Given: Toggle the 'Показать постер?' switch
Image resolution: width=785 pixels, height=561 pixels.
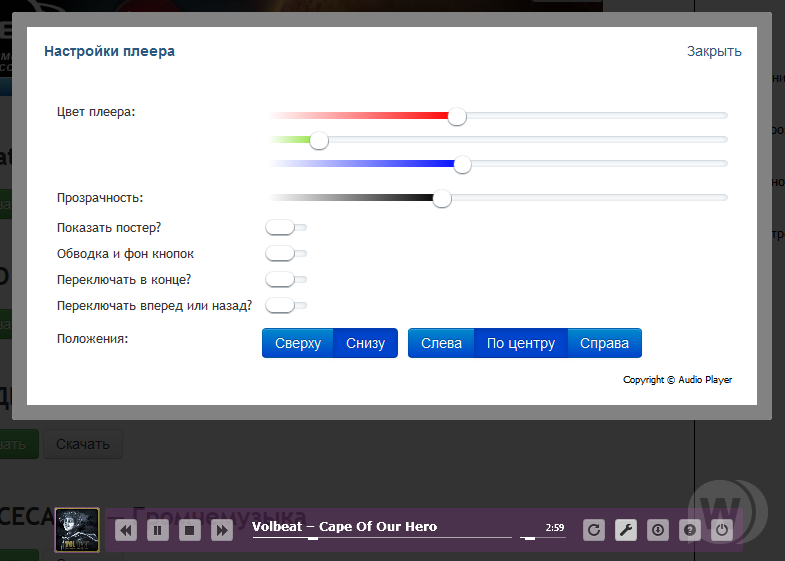Looking at the screenshot, I should 285,227.
